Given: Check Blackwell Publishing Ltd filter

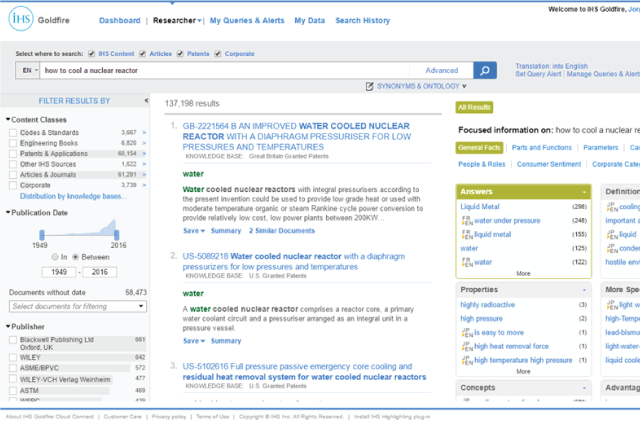Looking at the screenshot, I should [x=13, y=340].
